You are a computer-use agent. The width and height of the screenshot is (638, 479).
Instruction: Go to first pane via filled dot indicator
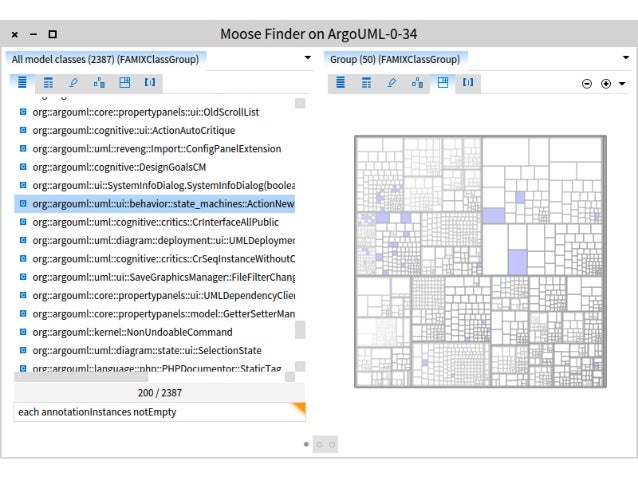(x=306, y=444)
